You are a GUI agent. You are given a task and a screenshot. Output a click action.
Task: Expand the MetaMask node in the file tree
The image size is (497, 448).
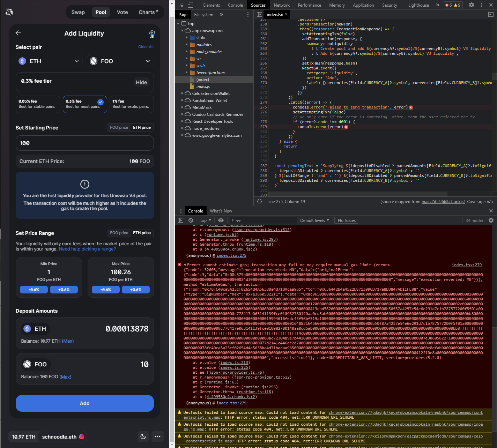point(183,107)
